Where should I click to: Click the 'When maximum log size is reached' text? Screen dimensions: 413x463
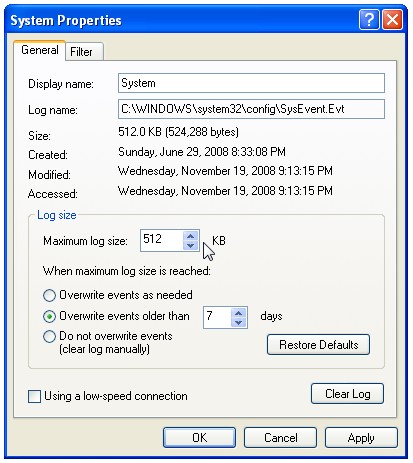(x=127, y=271)
